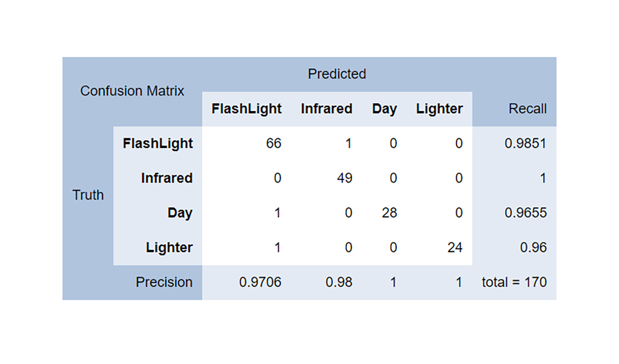Select the "total = 170" cell

coord(514,282)
